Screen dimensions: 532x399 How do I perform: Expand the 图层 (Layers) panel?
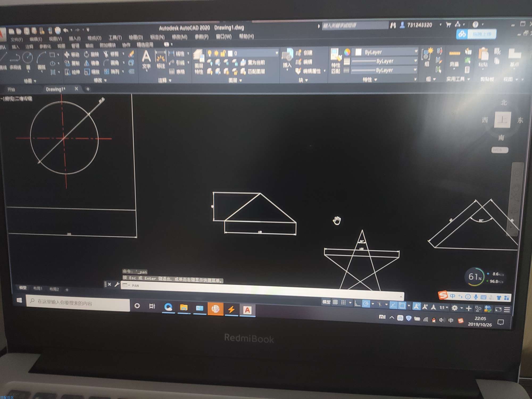pos(235,80)
